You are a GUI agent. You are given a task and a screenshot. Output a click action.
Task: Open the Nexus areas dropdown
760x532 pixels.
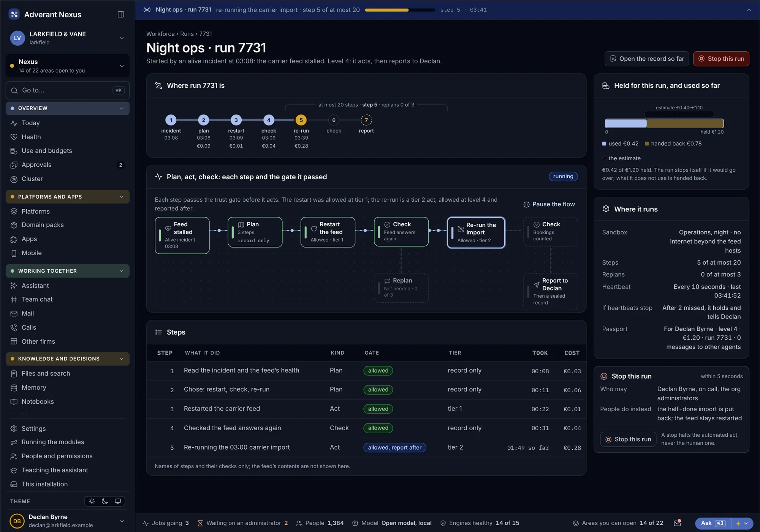click(68, 66)
